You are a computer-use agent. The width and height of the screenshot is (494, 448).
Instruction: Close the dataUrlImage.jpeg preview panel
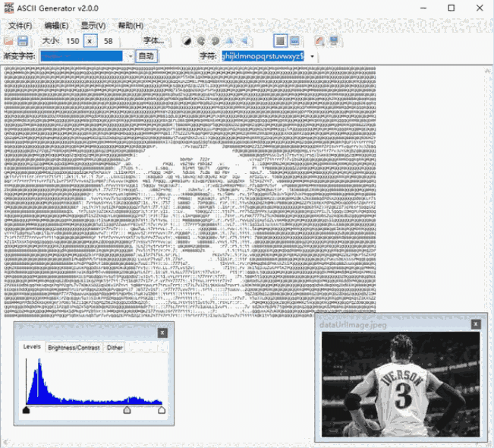475,324
